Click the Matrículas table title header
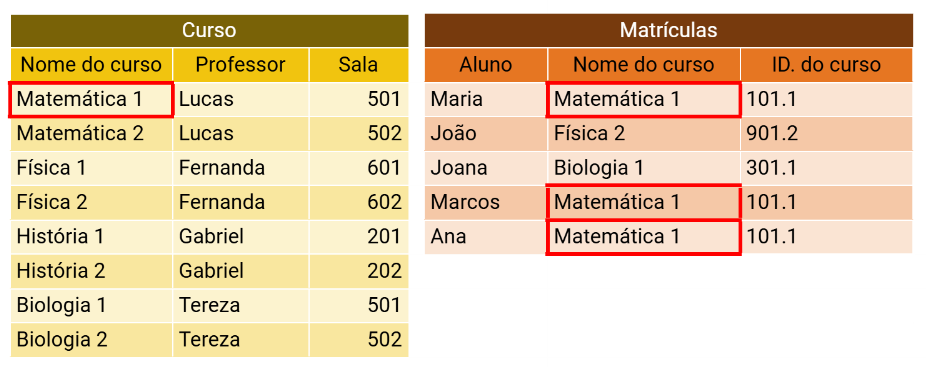 pos(669,31)
